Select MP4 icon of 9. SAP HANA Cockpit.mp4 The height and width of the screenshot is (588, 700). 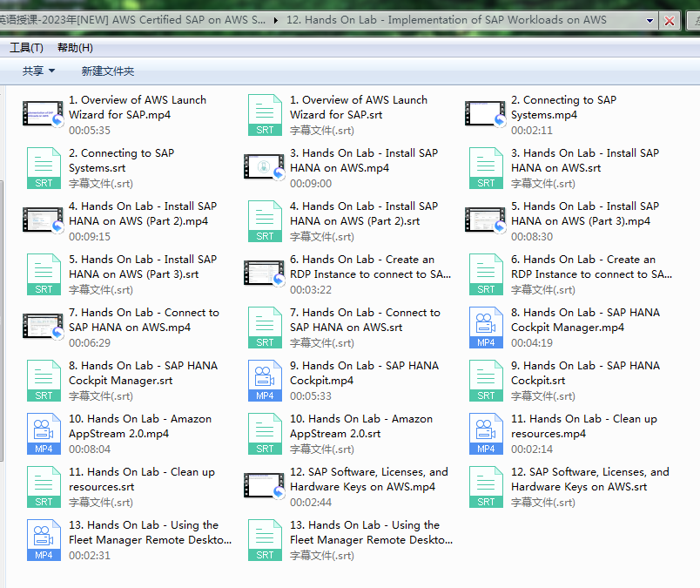tap(265, 381)
